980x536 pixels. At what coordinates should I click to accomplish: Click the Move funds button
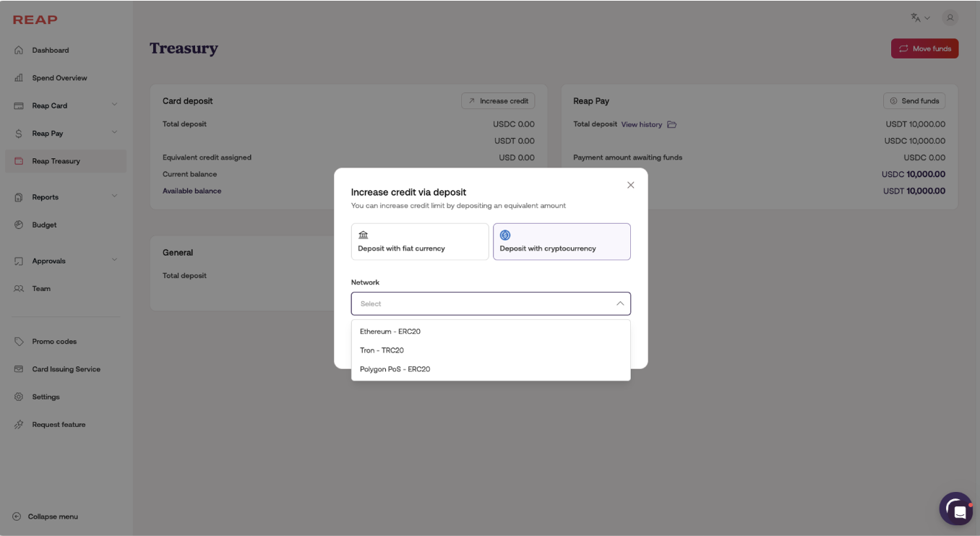pos(924,48)
